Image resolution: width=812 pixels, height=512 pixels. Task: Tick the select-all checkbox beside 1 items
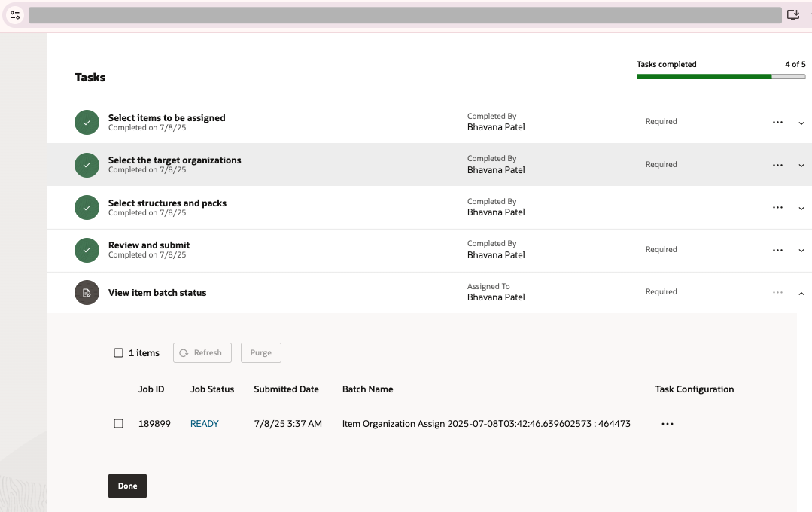[118, 352]
